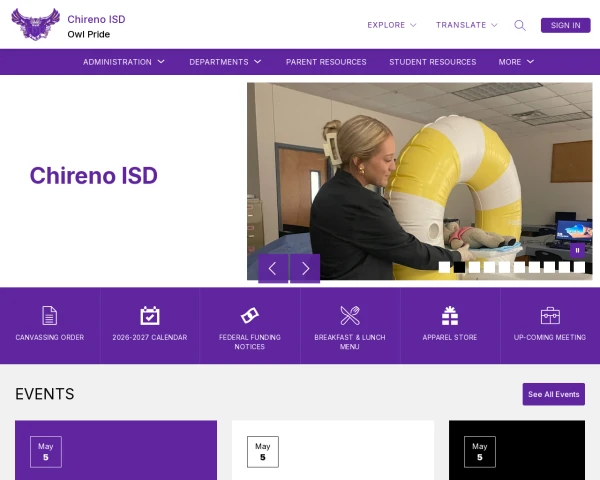The width and height of the screenshot is (600, 480).
Task: Pause the slideshow autoplay
Action: [577, 250]
